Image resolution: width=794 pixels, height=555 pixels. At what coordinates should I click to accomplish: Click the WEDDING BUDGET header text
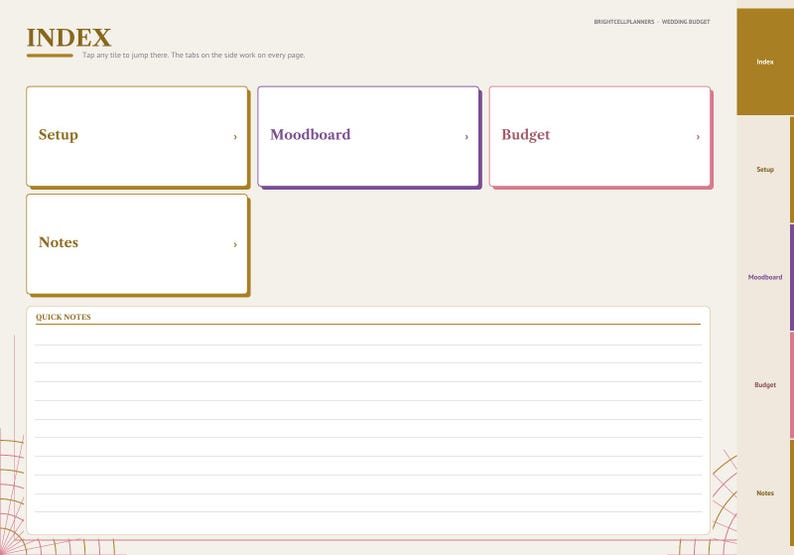(686, 22)
